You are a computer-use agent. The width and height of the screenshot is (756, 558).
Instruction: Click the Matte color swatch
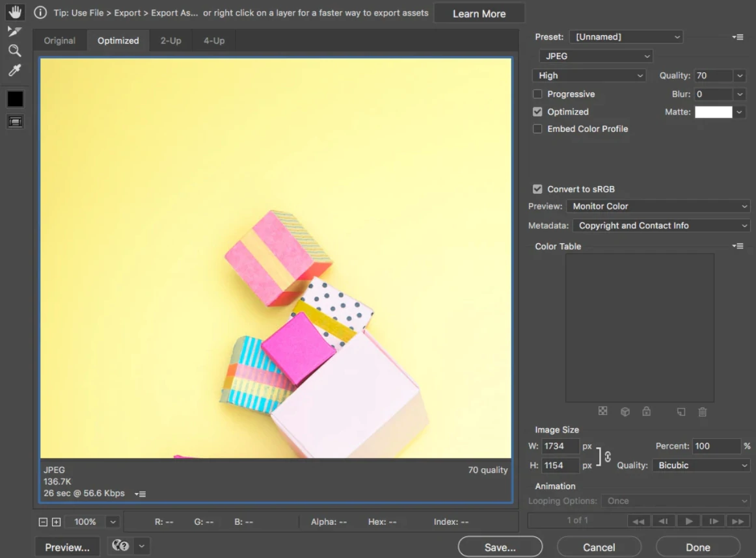pos(714,111)
